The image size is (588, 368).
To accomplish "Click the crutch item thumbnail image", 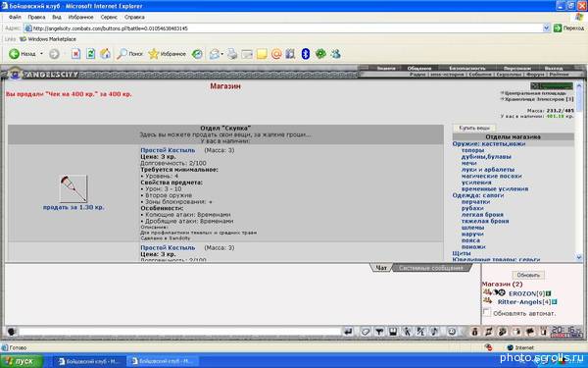I will [73, 188].
